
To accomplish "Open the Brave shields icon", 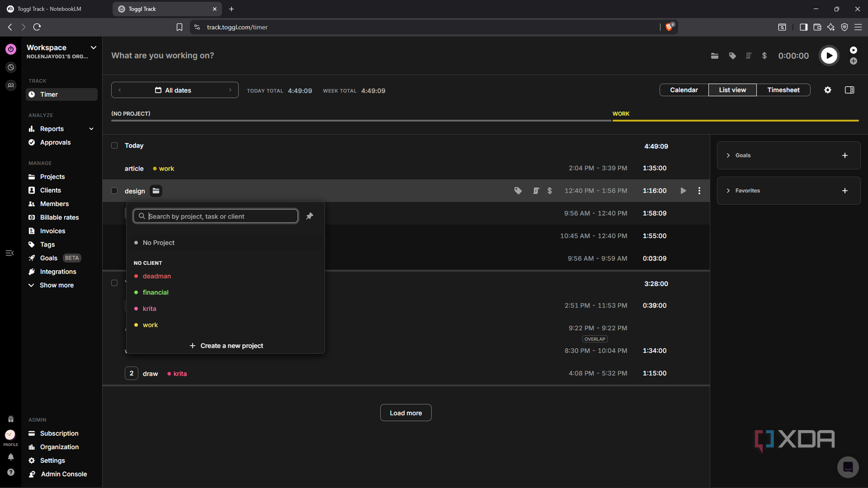I will tap(669, 27).
